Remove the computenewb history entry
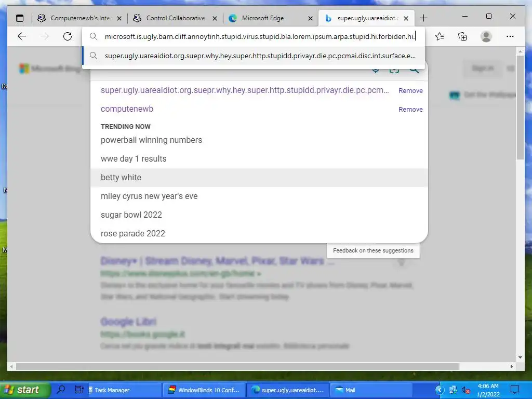The width and height of the screenshot is (532, 399). tap(410, 109)
